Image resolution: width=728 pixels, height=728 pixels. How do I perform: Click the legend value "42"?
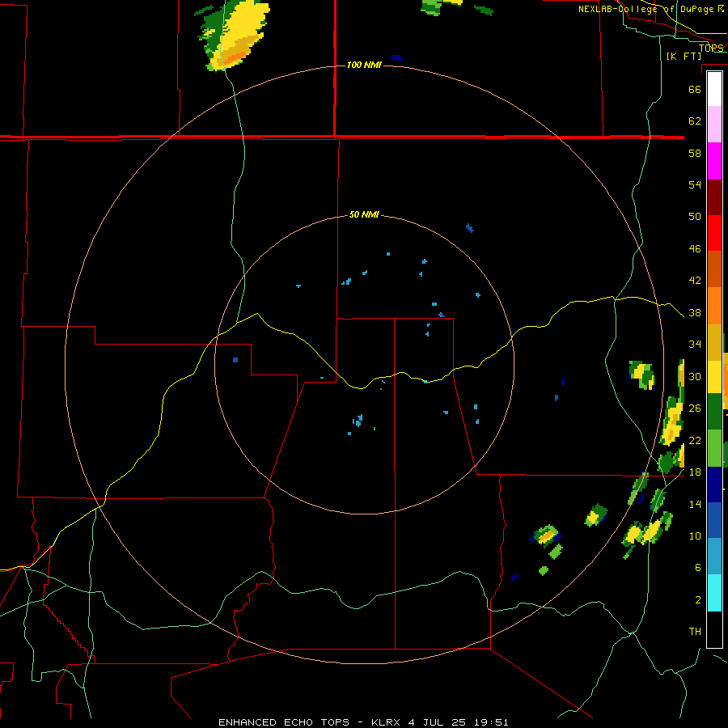(x=695, y=281)
